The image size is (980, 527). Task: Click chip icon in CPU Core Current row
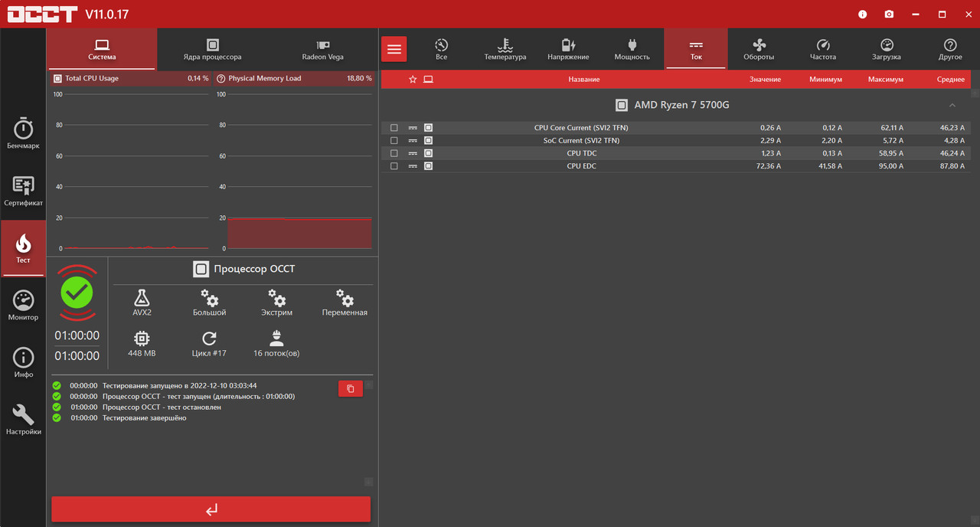pyautogui.click(x=428, y=128)
